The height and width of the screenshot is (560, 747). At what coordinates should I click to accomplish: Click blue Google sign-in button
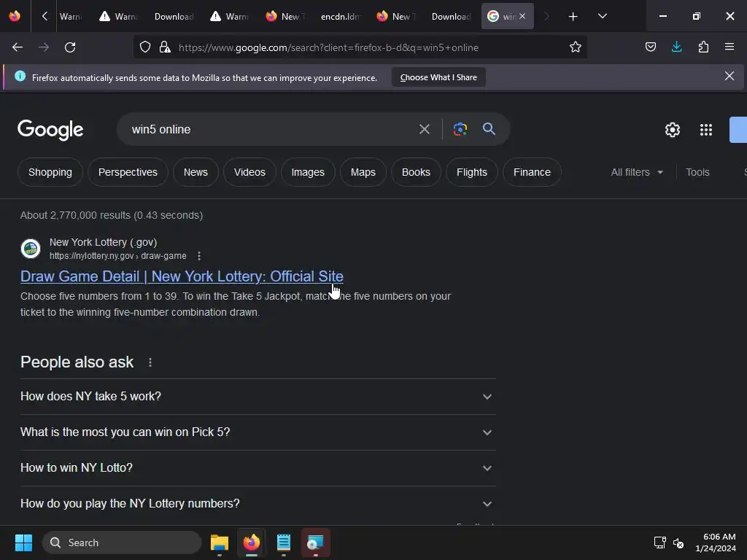point(738,130)
